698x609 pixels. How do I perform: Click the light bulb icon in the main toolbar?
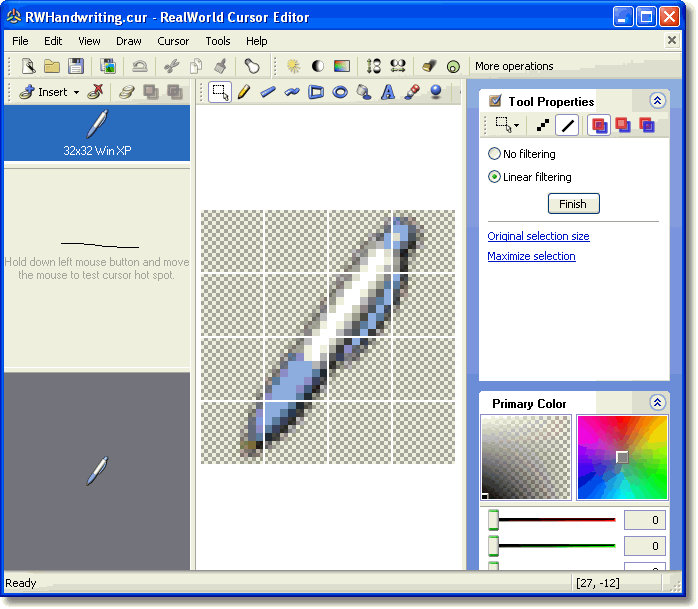click(252, 66)
